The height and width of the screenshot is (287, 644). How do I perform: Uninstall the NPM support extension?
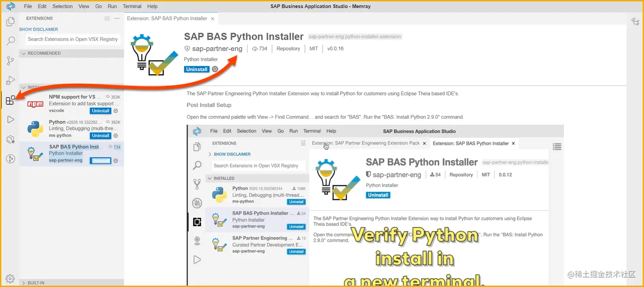101,111
